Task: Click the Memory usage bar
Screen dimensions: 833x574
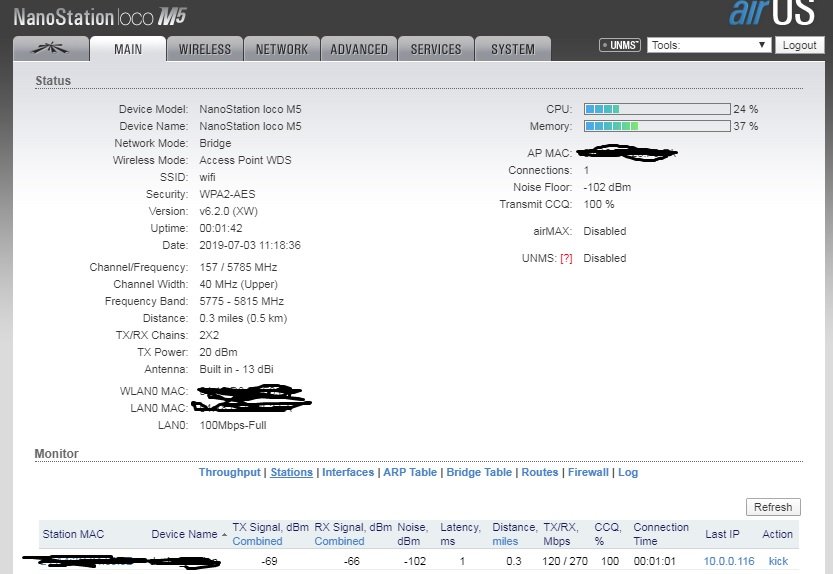Action: coord(657,126)
